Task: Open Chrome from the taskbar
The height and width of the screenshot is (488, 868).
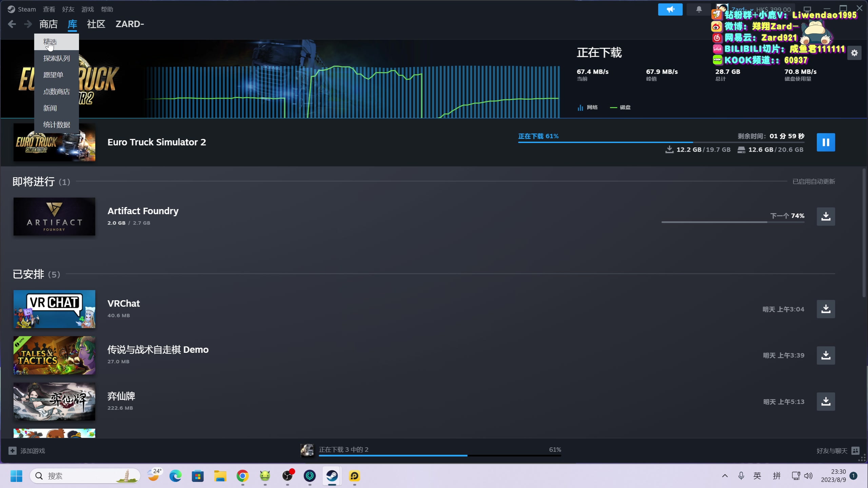Action: [x=242, y=476]
